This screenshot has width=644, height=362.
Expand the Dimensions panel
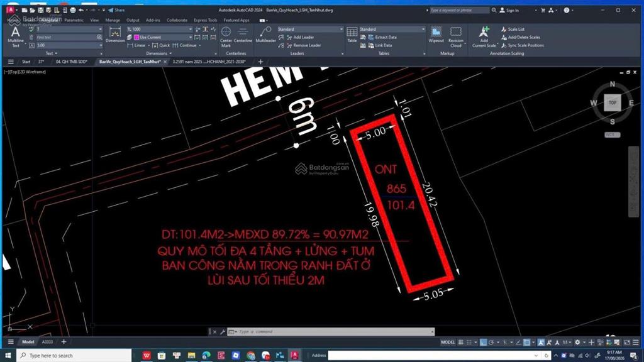pos(159,53)
